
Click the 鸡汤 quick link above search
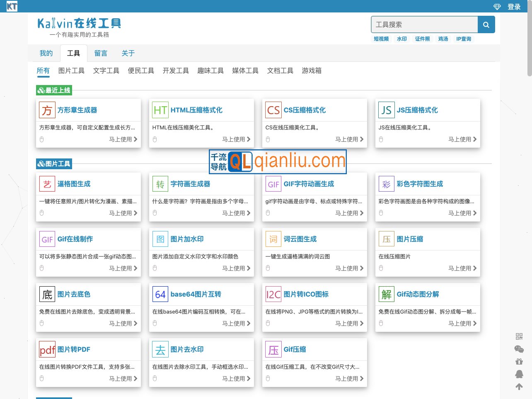tap(443, 39)
